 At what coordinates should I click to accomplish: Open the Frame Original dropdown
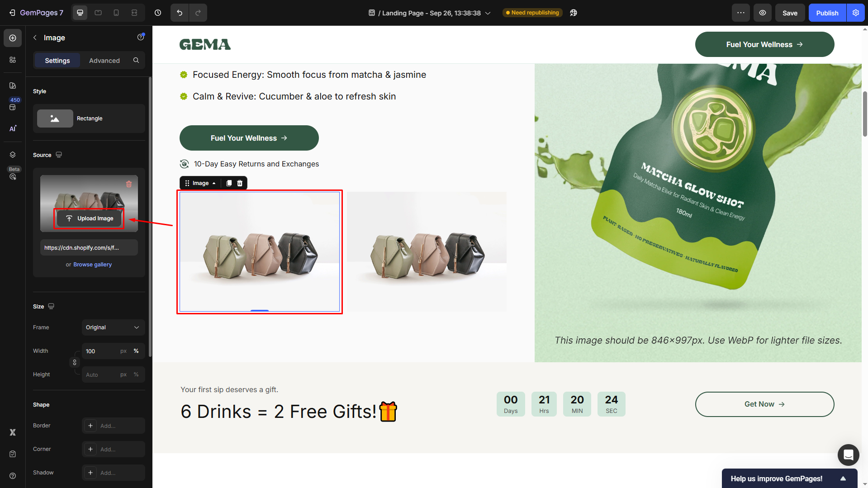click(x=113, y=327)
